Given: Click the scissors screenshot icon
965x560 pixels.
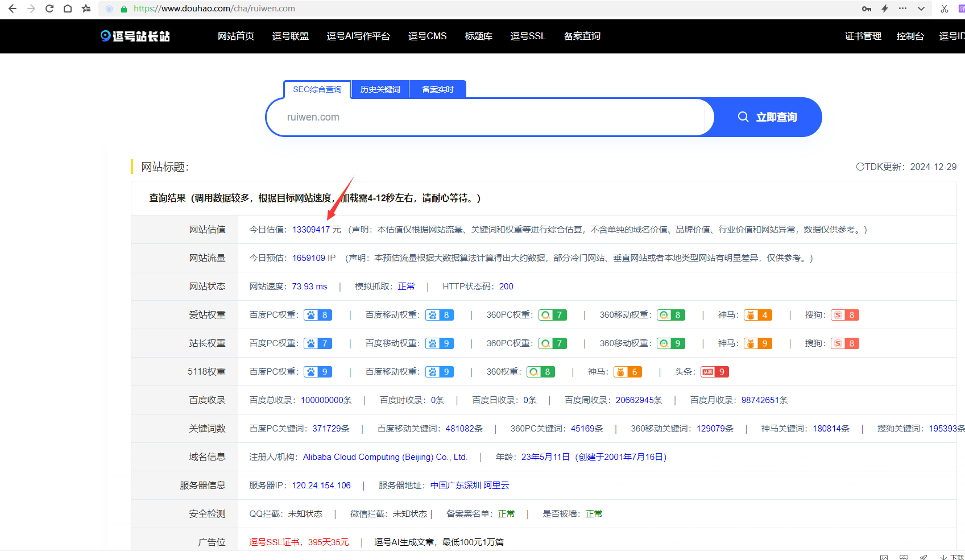Looking at the screenshot, I should point(945,9).
